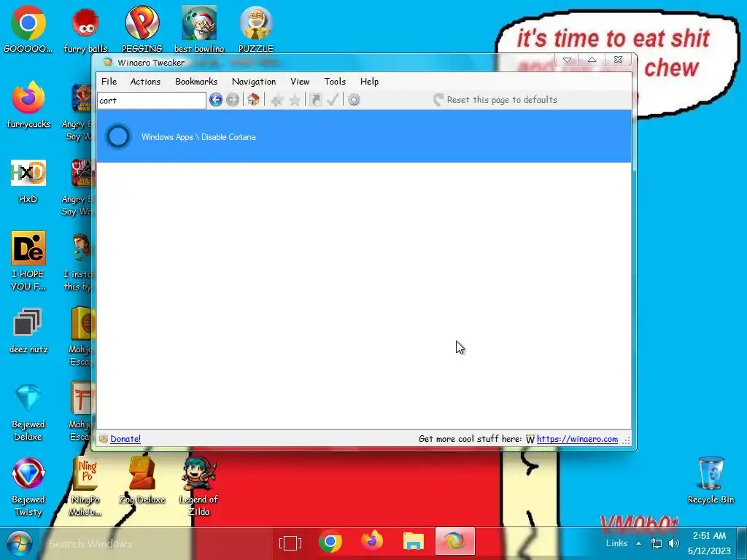Screen dimensions: 747x560
Task: Open the HxD desktop icon
Action: coord(28,181)
